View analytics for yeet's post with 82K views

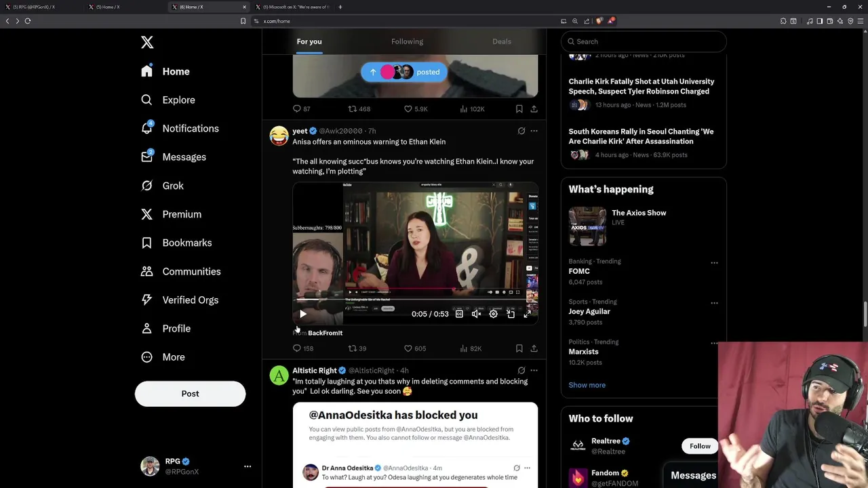coord(471,348)
